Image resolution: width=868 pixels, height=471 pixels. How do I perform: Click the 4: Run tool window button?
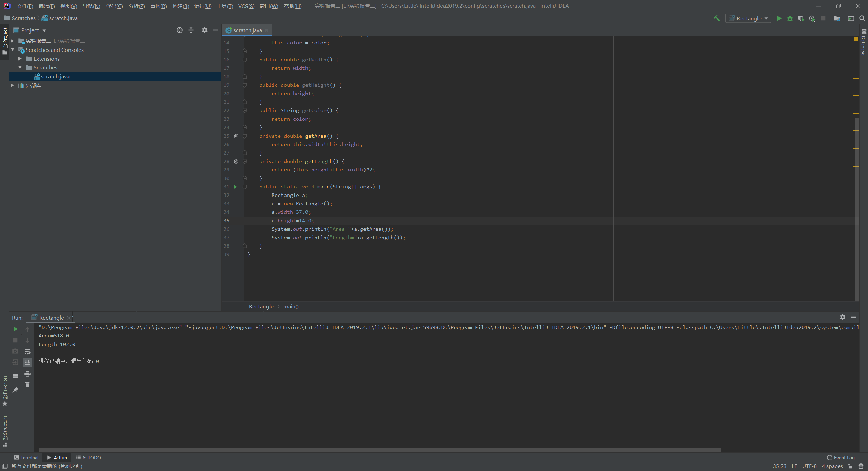57,457
